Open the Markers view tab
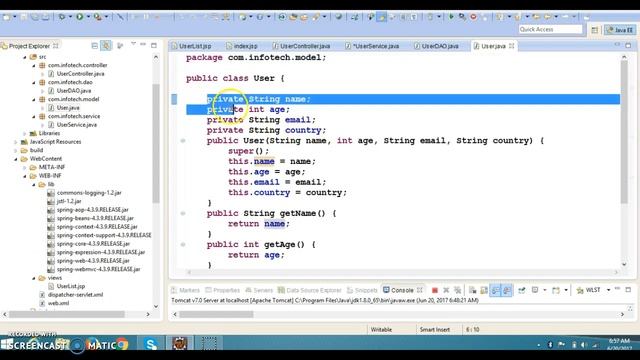Screen dimensions: 640x360 (x=186, y=290)
